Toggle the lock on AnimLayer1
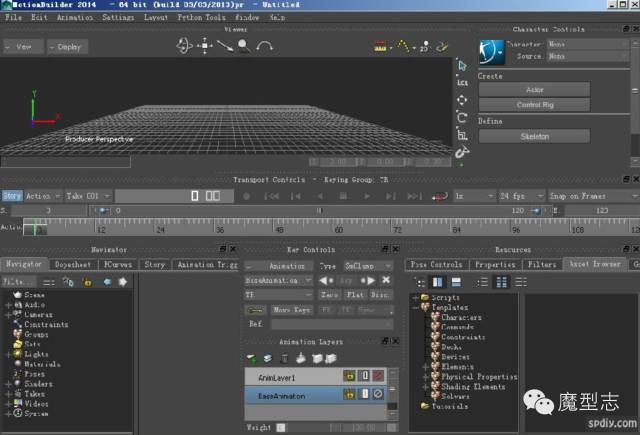 pos(349,376)
